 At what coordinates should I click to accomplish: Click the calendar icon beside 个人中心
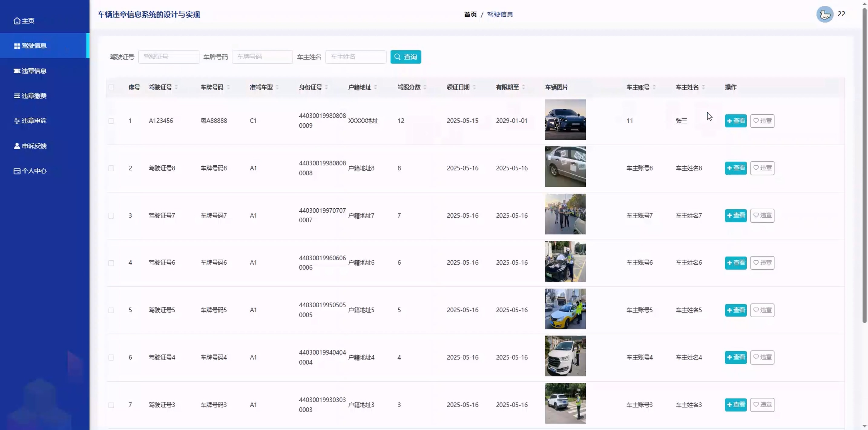[17, 171]
